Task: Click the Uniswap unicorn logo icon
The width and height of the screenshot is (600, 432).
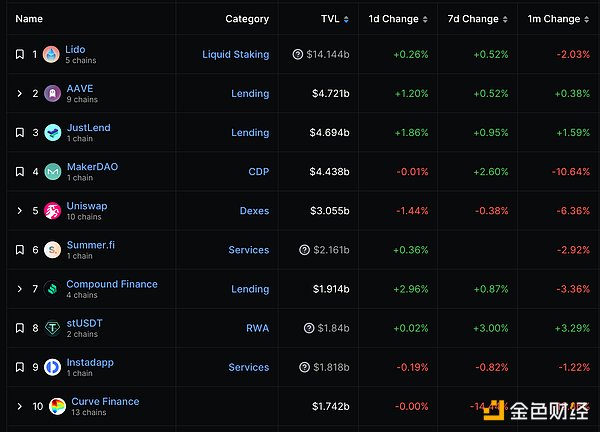Action: click(52, 211)
